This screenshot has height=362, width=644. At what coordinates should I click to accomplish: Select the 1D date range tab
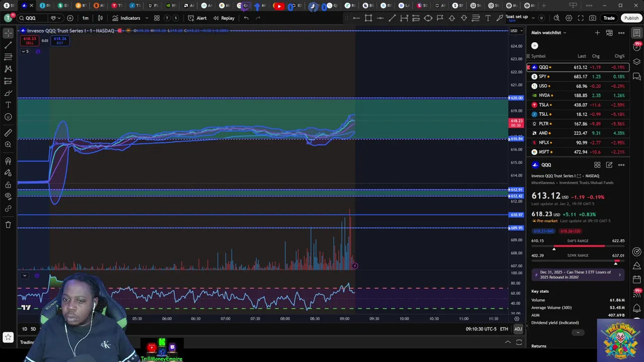(24, 329)
